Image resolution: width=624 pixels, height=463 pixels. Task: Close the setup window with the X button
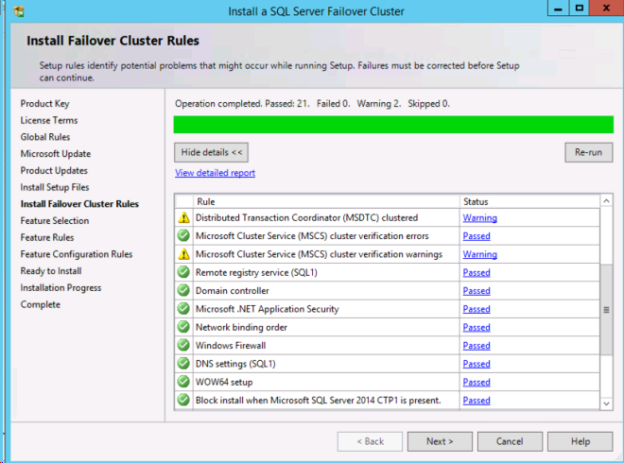[606, 8]
